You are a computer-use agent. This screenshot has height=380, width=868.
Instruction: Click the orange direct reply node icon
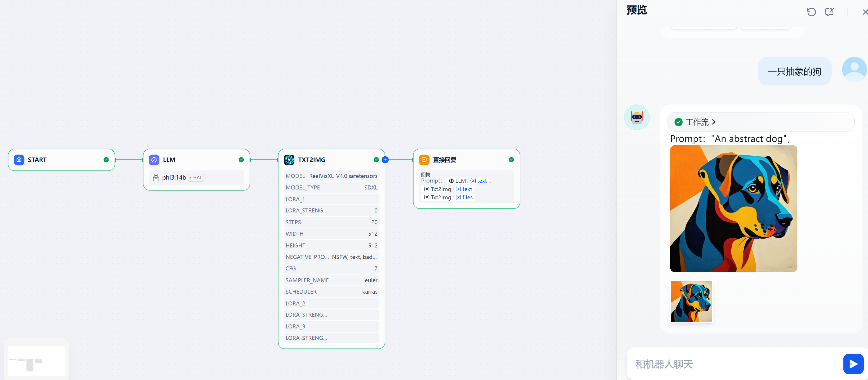424,160
